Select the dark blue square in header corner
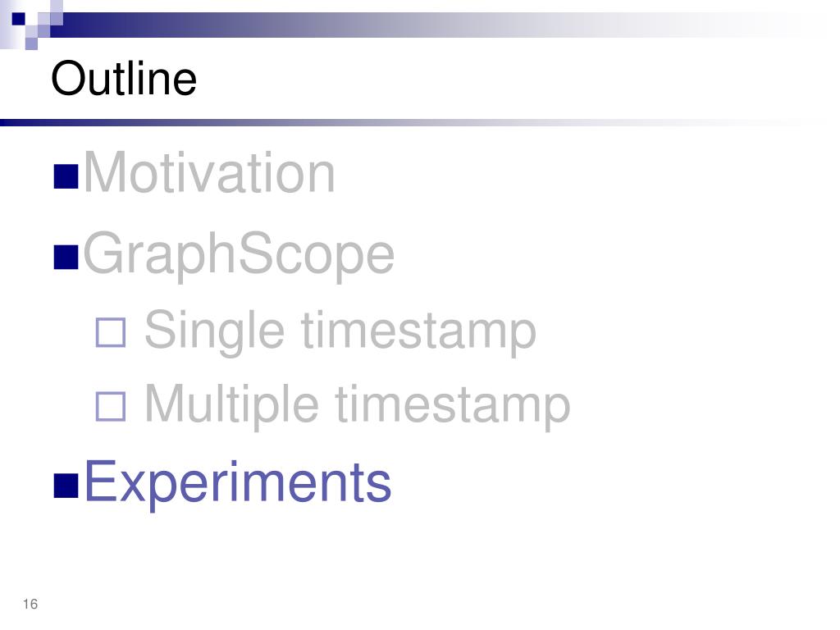Viewport: 840px width, 630px height. point(19,19)
